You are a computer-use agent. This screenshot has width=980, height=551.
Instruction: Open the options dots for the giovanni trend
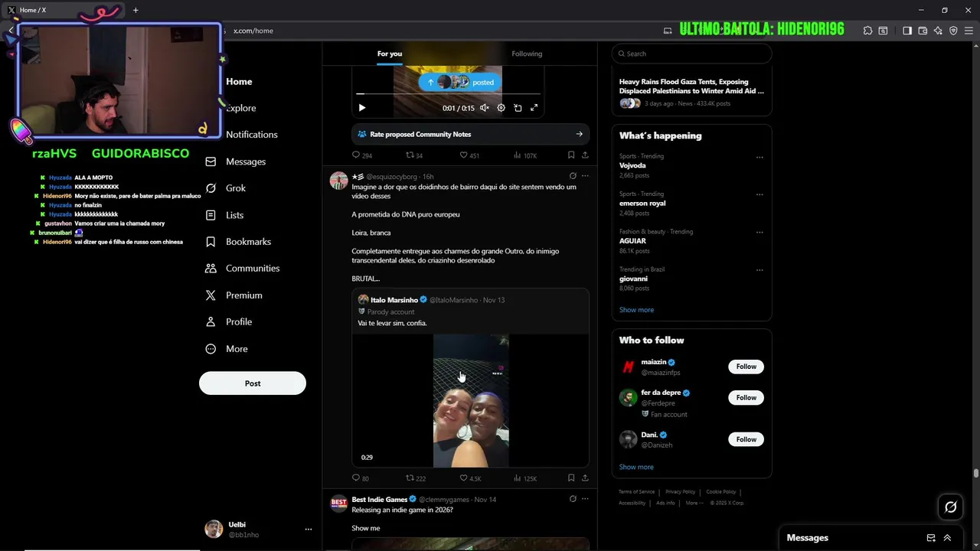pos(759,270)
